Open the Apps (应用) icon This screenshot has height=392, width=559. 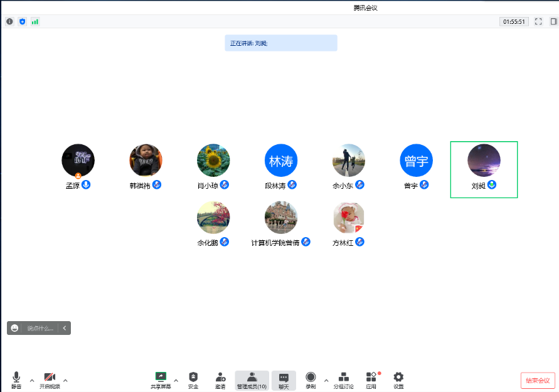coord(371,378)
